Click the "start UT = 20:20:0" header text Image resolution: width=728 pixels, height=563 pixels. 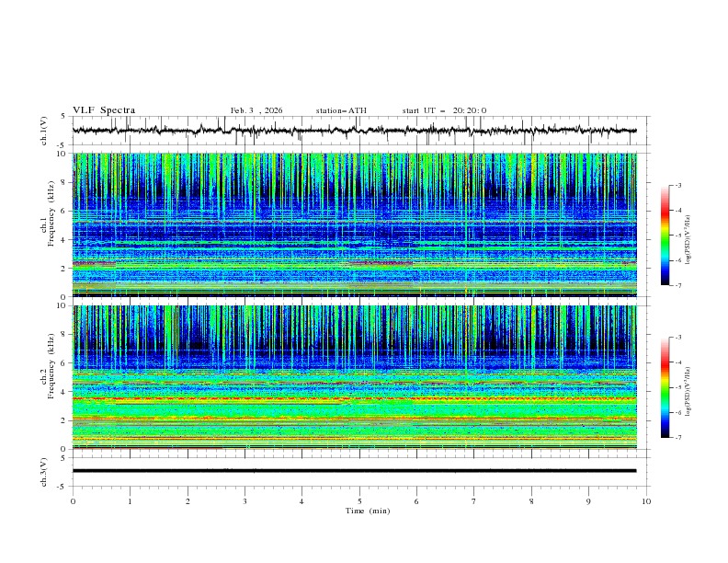444,110
